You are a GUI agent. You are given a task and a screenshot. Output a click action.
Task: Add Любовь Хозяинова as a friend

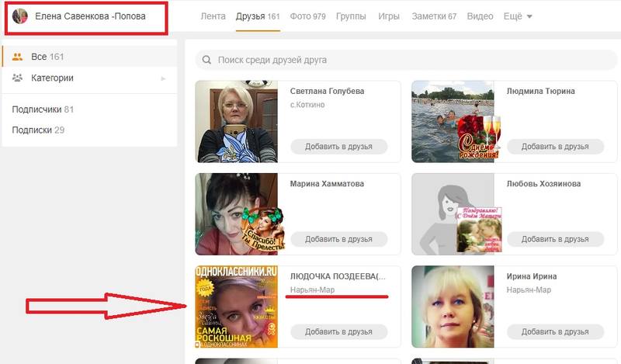(555, 239)
